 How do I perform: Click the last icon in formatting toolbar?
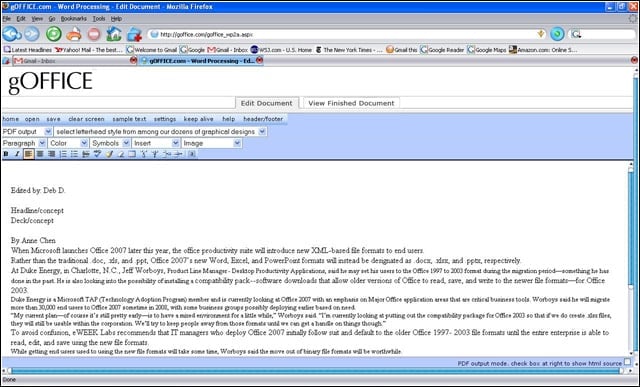point(192,154)
